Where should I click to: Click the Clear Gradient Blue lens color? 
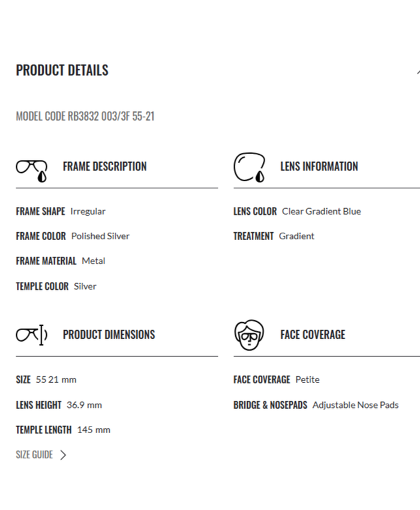[321, 211]
